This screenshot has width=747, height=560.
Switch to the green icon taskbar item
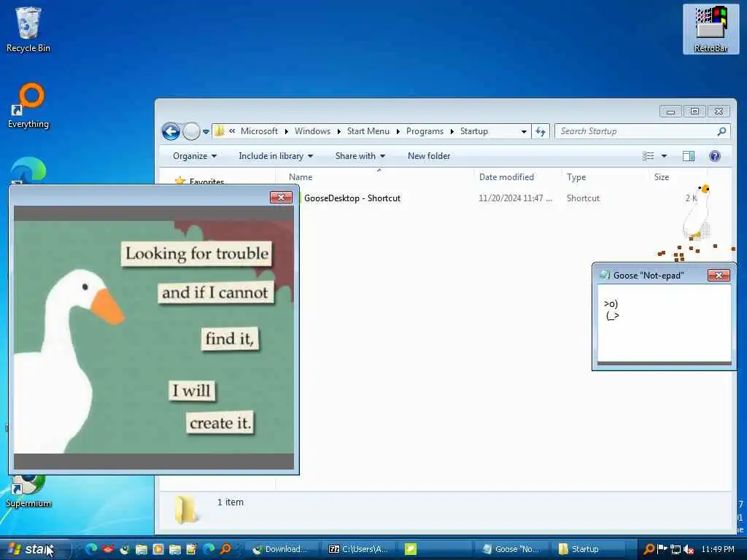(436, 549)
